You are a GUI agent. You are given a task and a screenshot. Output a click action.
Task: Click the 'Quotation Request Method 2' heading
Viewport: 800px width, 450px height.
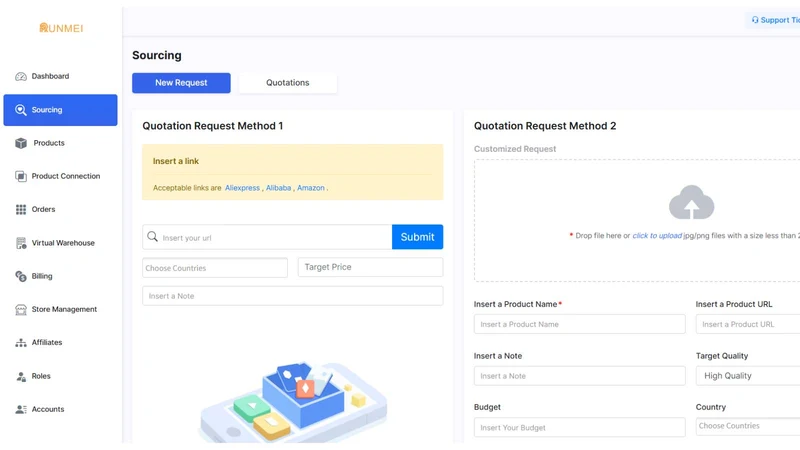coord(545,126)
